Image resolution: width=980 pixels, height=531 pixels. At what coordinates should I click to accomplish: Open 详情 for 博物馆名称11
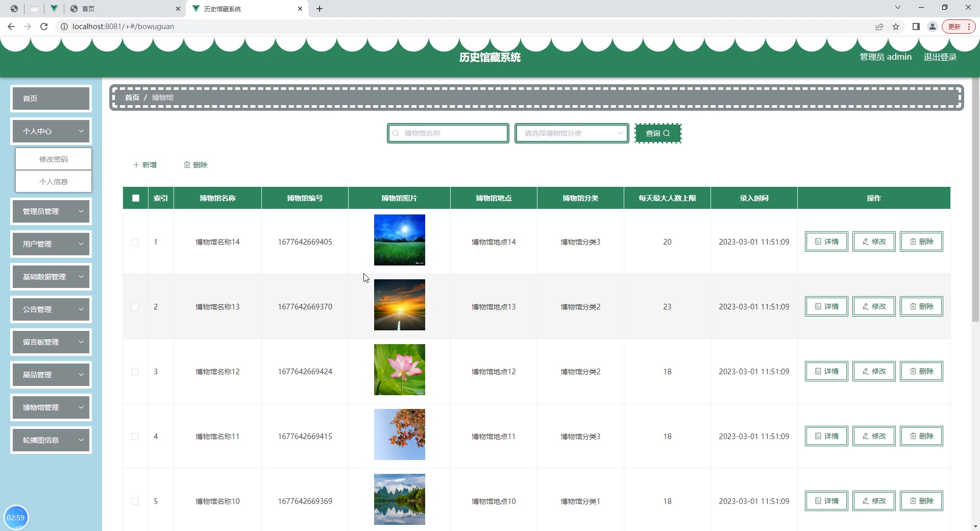826,436
